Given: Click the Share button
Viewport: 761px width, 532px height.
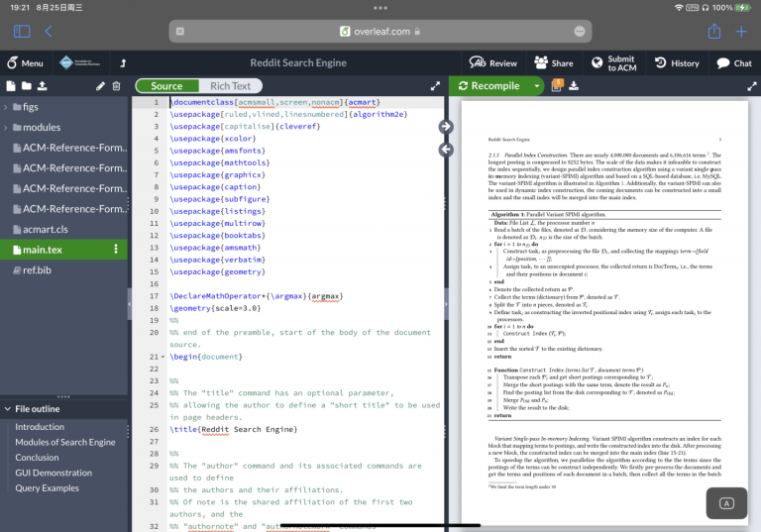Looking at the screenshot, I should pyautogui.click(x=553, y=62).
